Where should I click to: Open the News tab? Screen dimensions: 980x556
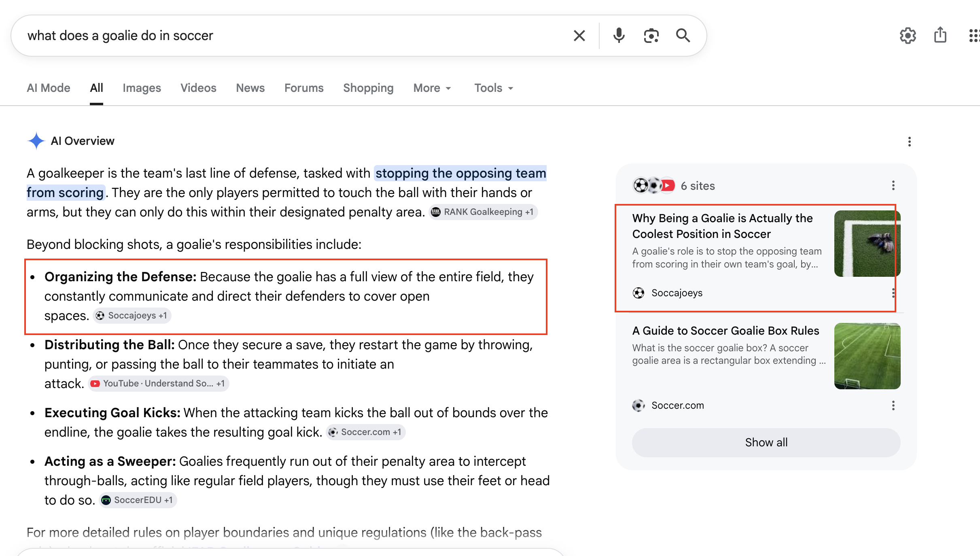[x=250, y=88]
